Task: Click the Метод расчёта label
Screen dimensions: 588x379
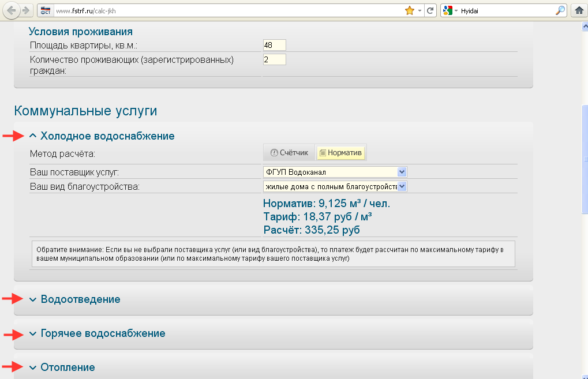Action: (63, 153)
